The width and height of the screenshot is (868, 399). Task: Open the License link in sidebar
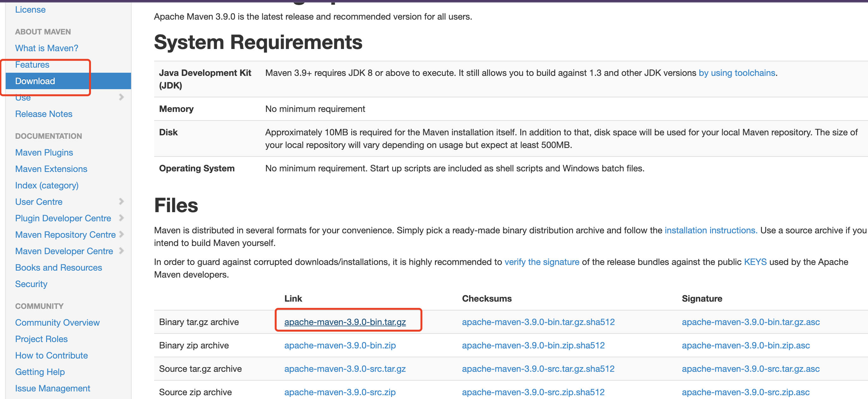[30, 9]
